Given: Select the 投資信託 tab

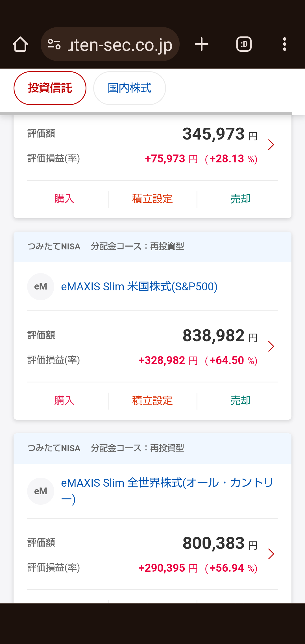Looking at the screenshot, I should pos(50,88).
